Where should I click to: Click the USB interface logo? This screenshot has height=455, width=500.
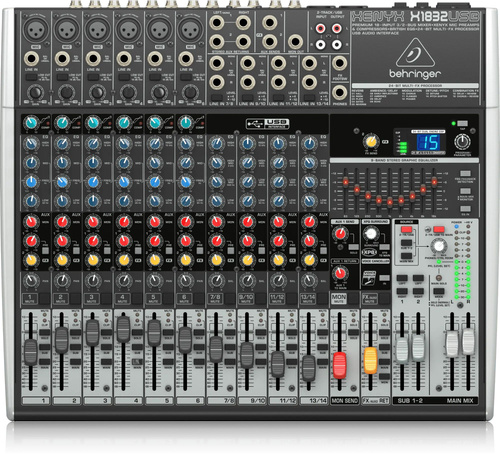267,124
